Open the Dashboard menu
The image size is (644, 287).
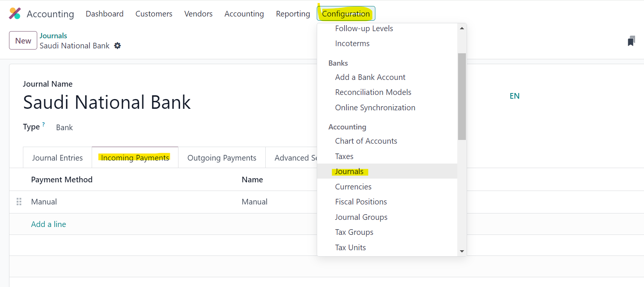coord(104,14)
